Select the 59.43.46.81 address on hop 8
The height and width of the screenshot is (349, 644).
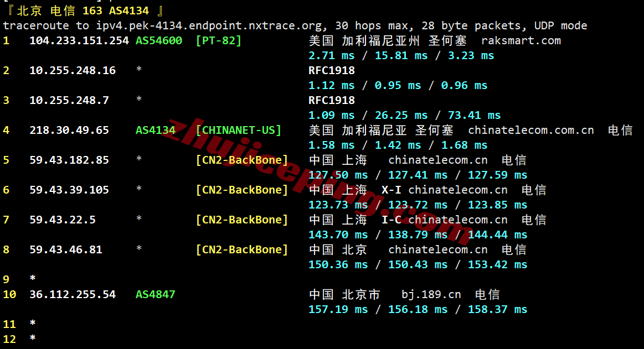click(x=66, y=250)
